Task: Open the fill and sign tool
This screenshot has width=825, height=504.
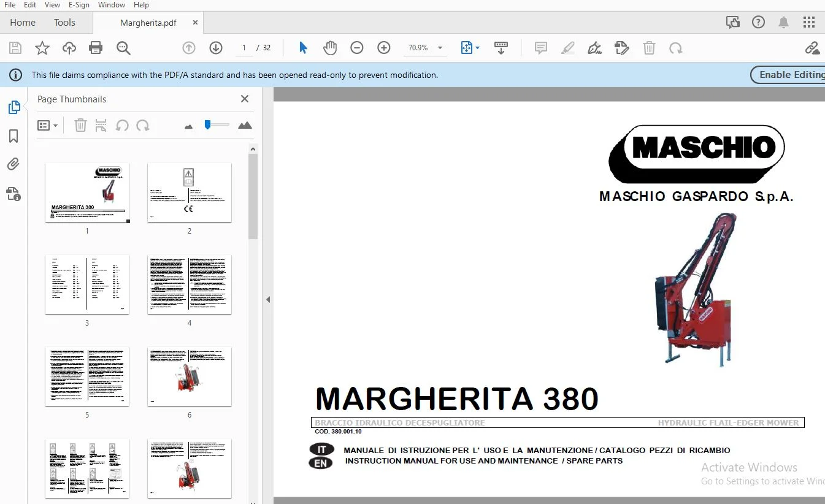Action: (x=622, y=48)
